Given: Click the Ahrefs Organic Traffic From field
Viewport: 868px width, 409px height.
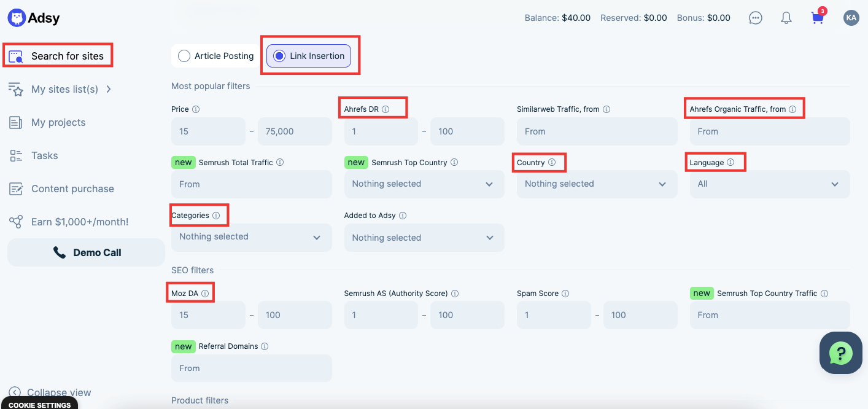Looking at the screenshot, I should tap(769, 131).
